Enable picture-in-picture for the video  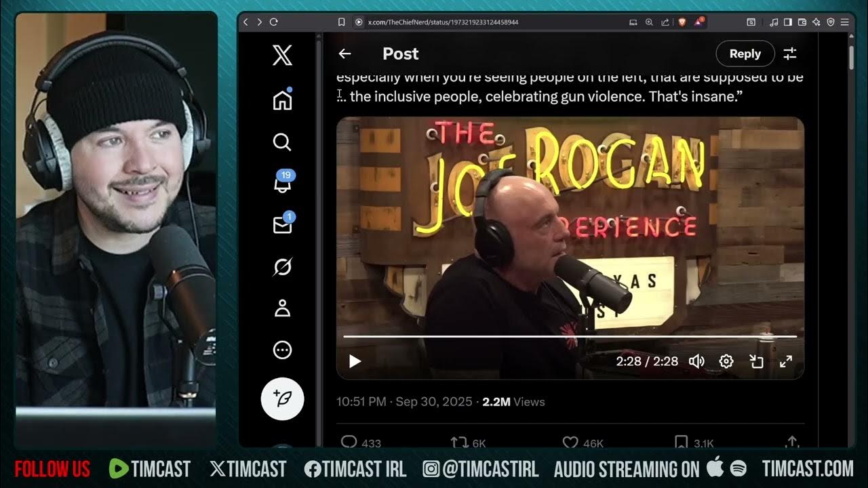756,361
